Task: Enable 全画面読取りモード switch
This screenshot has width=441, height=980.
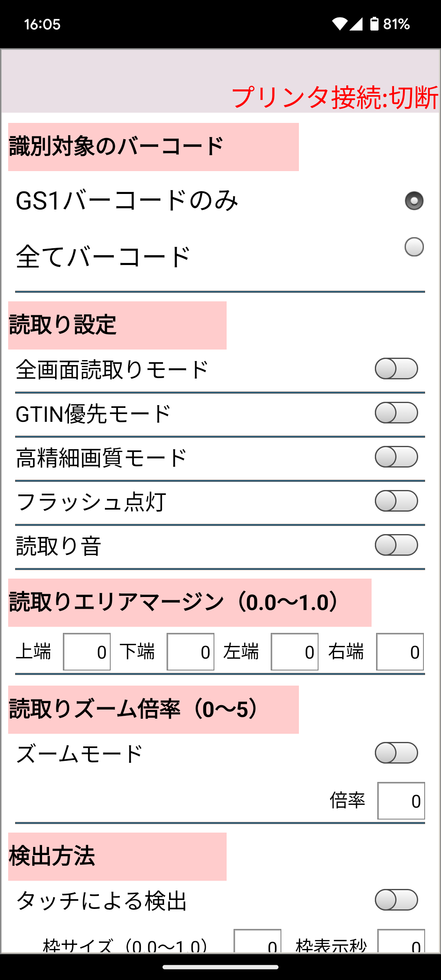Action: (x=396, y=369)
